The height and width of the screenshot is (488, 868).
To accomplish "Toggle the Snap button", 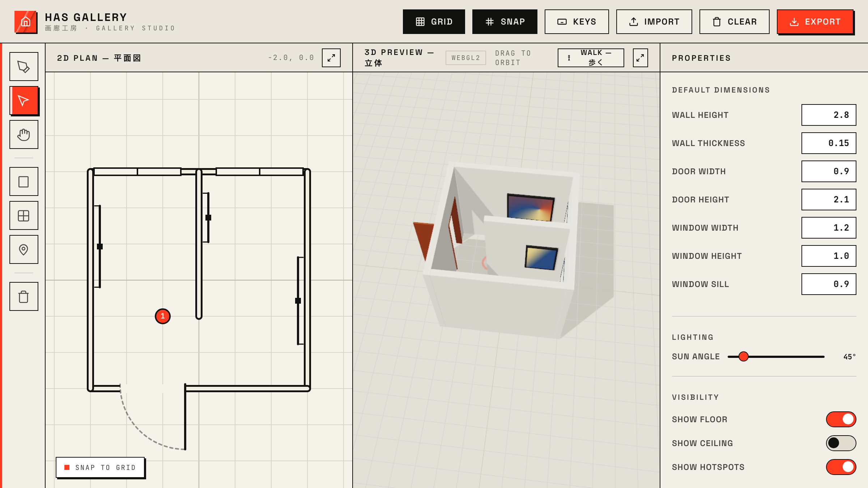I will pyautogui.click(x=505, y=22).
